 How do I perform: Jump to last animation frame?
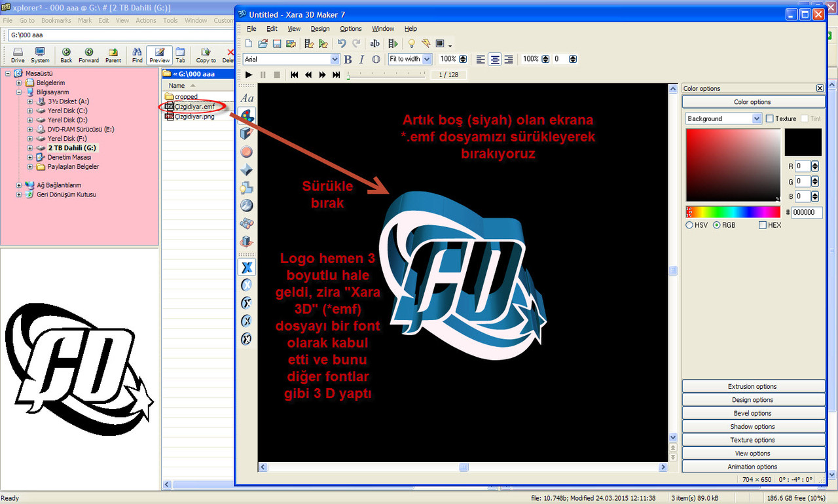(x=337, y=75)
